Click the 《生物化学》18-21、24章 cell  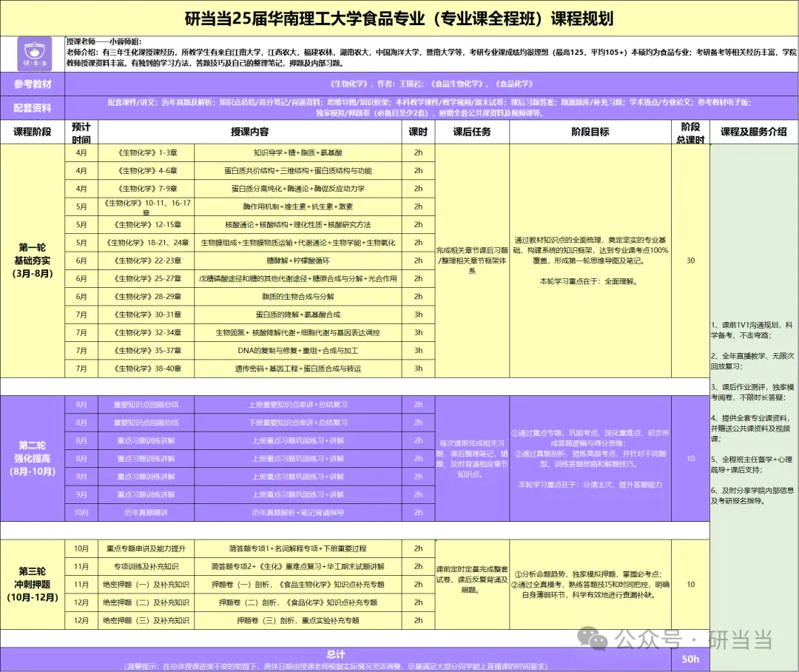[146, 243]
